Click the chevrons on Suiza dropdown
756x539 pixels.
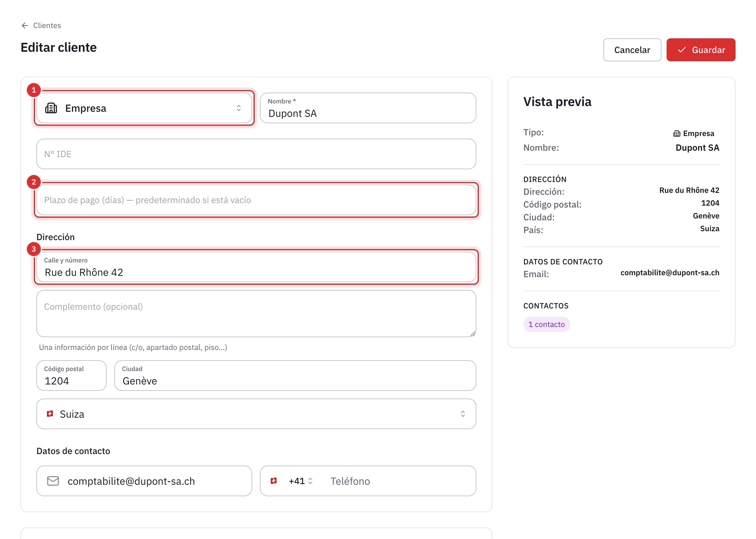click(463, 414)
